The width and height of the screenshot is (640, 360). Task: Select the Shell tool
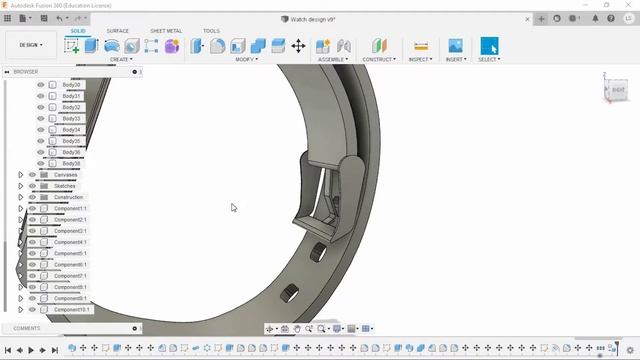238,46
